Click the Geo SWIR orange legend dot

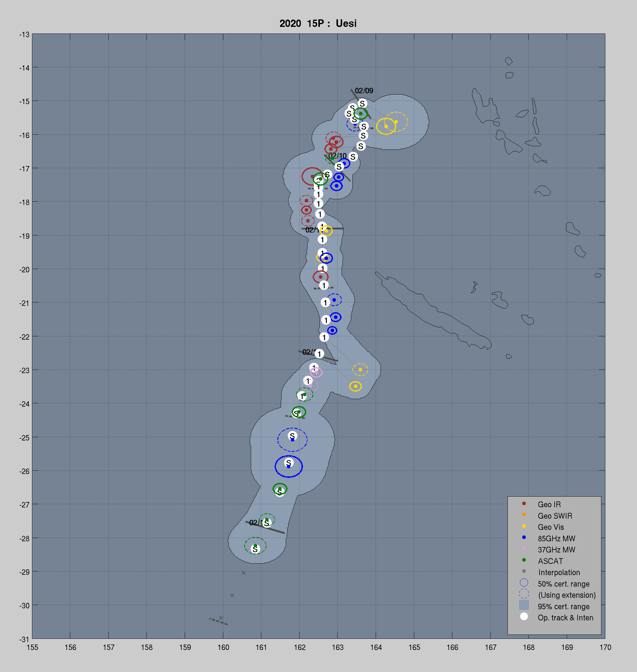524,515
